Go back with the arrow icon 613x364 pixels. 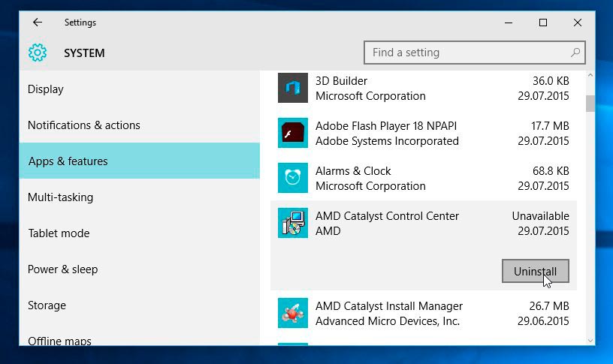[38, 23]
